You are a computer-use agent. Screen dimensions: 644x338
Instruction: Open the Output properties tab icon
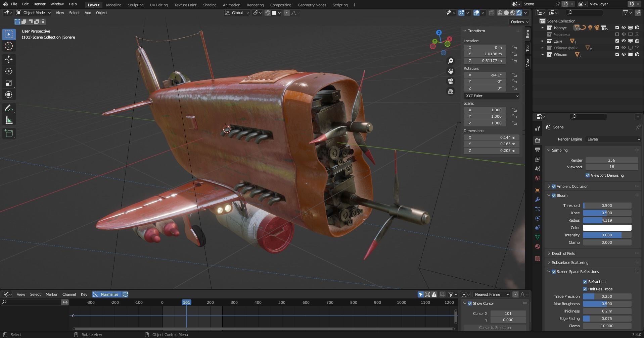[x=538, y=150]
